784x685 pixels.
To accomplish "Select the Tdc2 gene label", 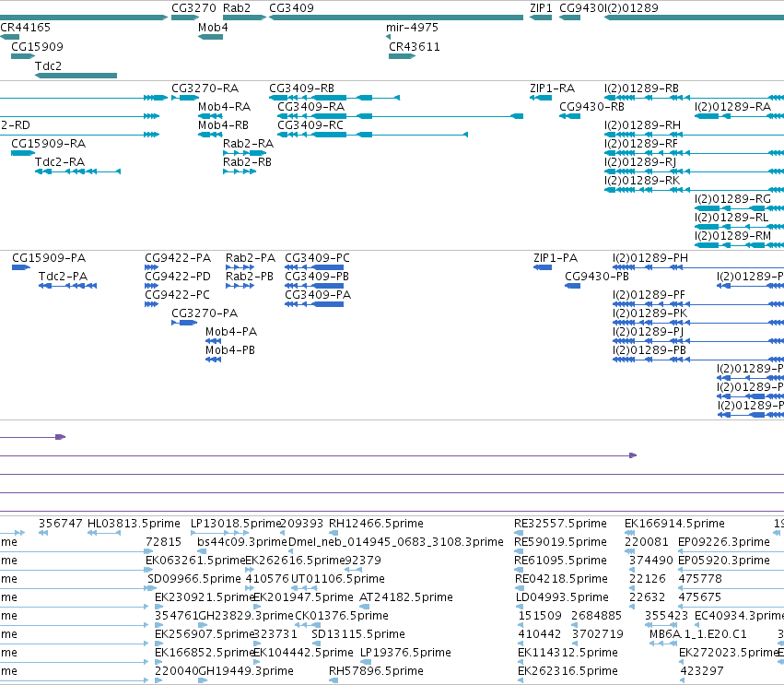I will pos(48,66).
